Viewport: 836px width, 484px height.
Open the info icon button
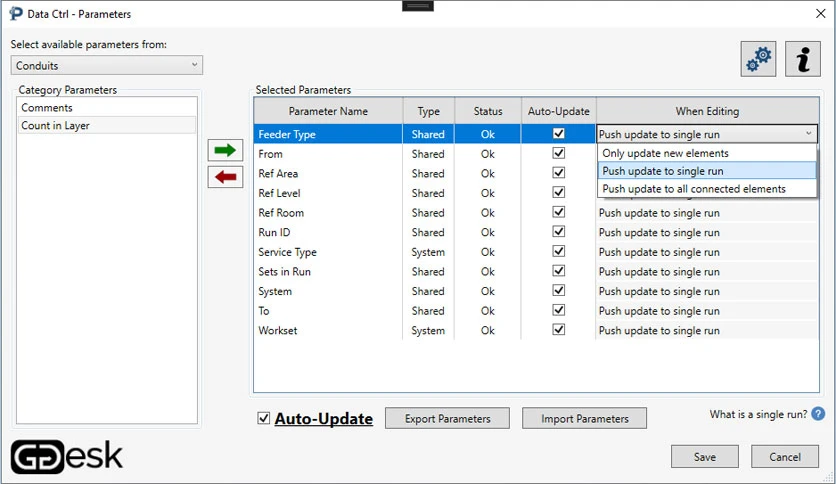click(x=803, y=59)
